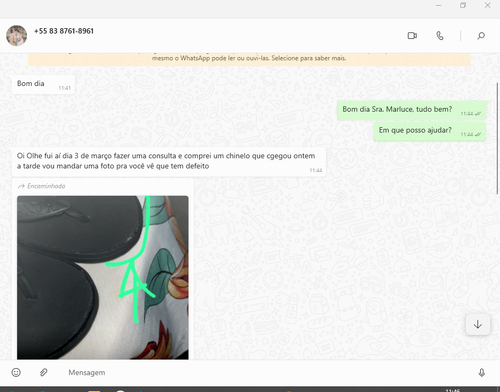Screen dimensions: 500x392
Task: Start a video call with the contact
Action: [412, 36]
